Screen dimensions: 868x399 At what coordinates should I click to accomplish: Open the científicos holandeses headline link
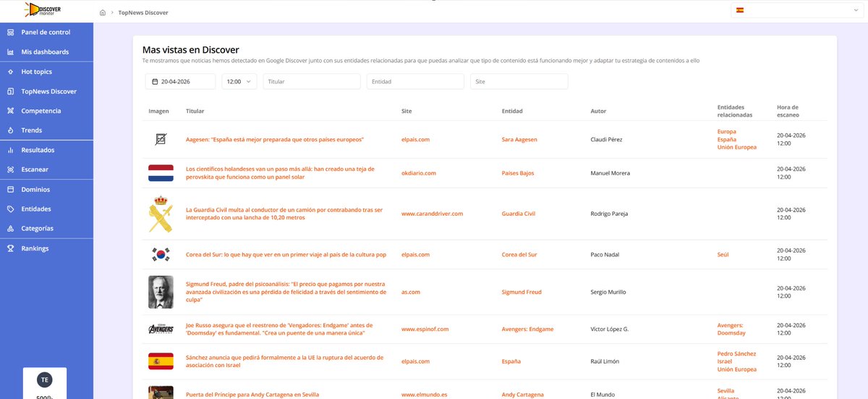click(x=280, y=173)
